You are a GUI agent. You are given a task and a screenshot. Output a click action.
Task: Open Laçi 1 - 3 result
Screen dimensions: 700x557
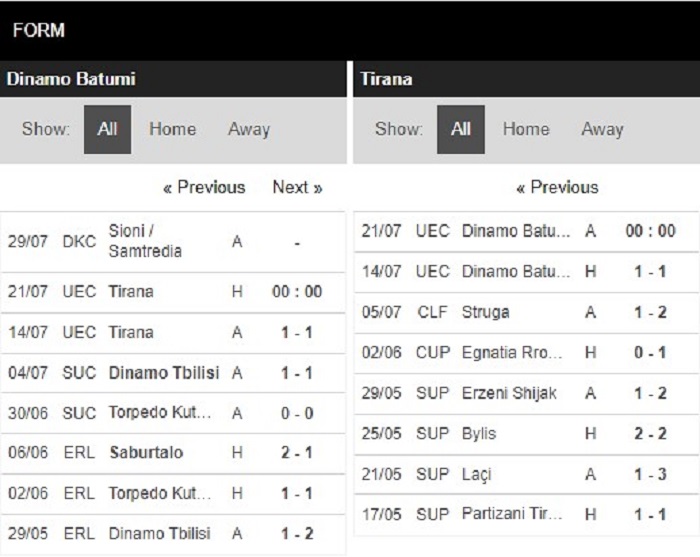click(x=650, y=474)
